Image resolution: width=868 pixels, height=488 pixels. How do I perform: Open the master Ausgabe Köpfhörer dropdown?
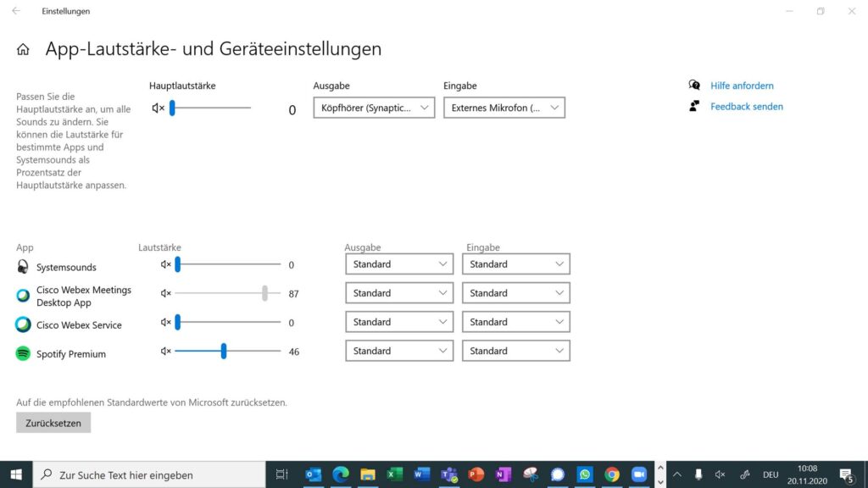374,108
